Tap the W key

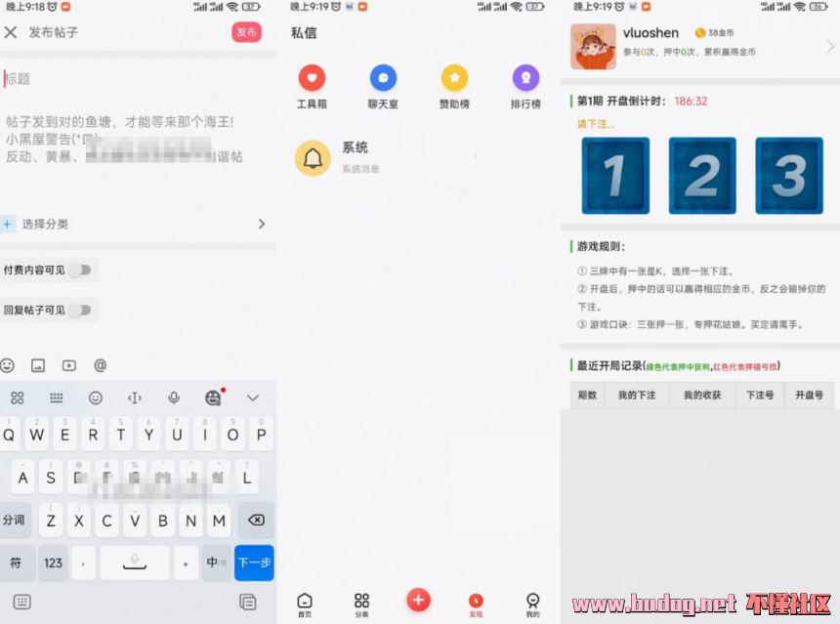(x=37, y=434)
